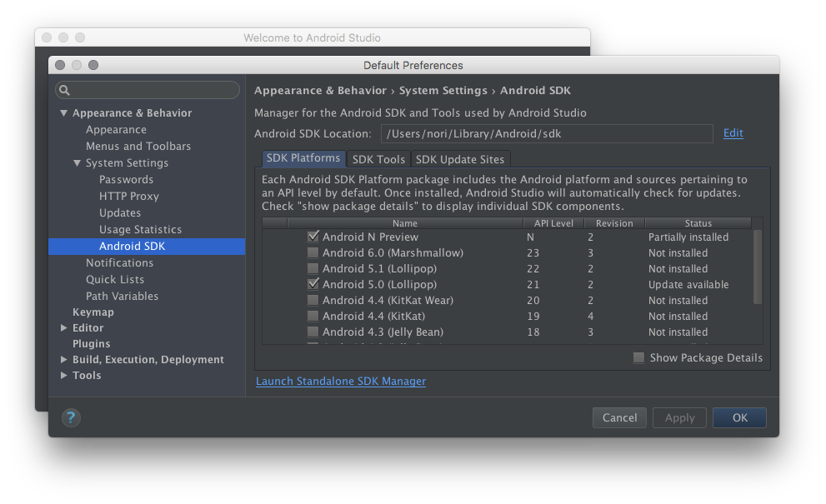This screenshot has height=504, width=826.
Task: Click the Apply button
Action: [x=679, y=417]
